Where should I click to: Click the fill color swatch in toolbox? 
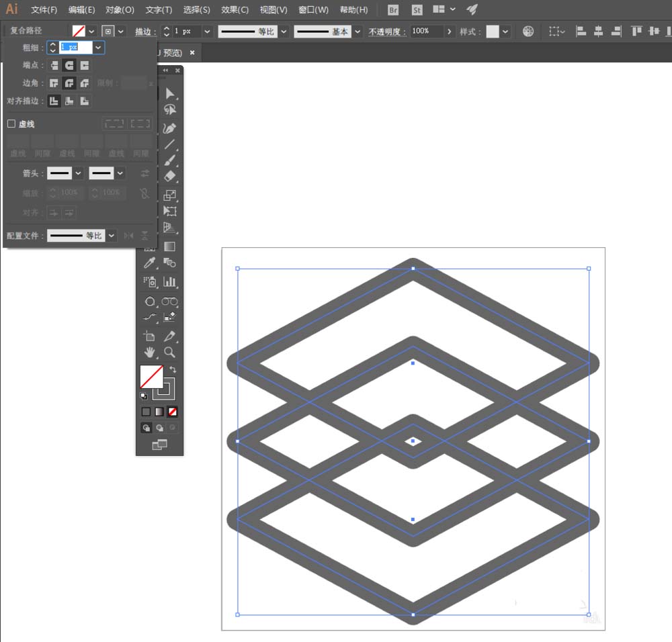click(151, 376)
